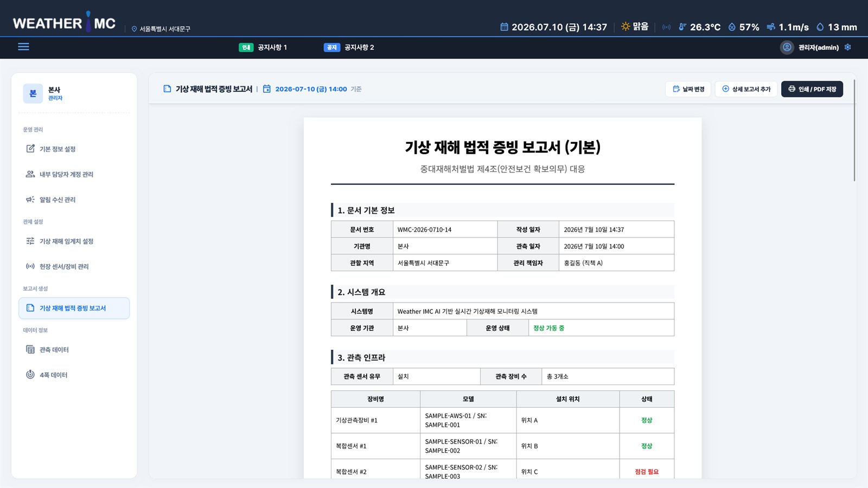Open 내부 담당자 계정 관리 menu
868x488 pixels.
click(74, 174)
